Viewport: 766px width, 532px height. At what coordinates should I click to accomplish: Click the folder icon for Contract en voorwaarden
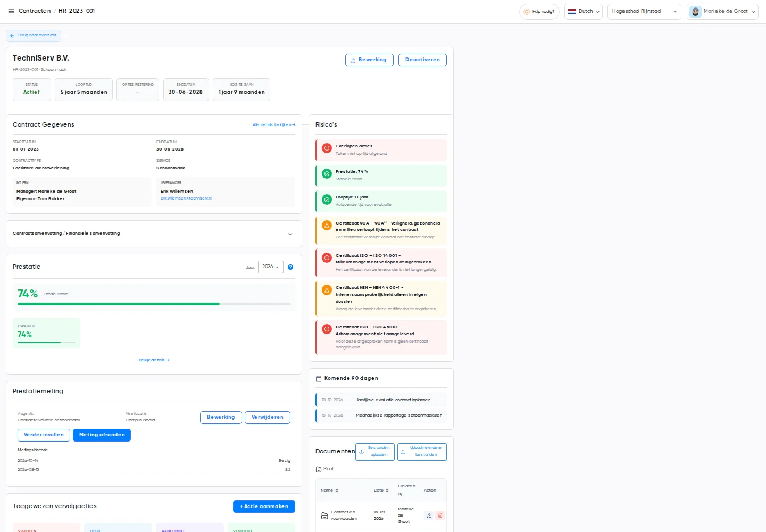tap(324, 516)
